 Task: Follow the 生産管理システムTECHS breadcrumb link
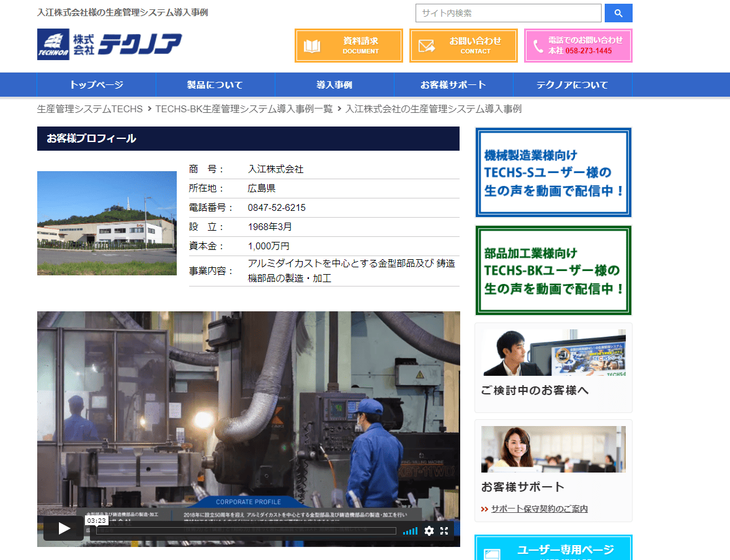(90, 109)
